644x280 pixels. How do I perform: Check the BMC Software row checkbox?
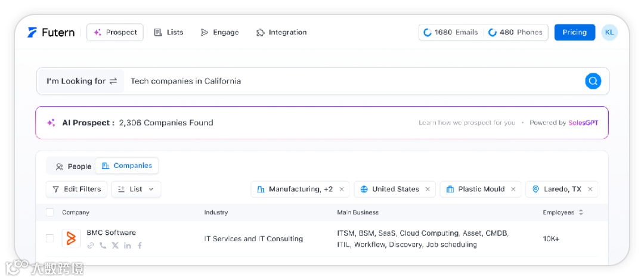(x=50, y=238)
